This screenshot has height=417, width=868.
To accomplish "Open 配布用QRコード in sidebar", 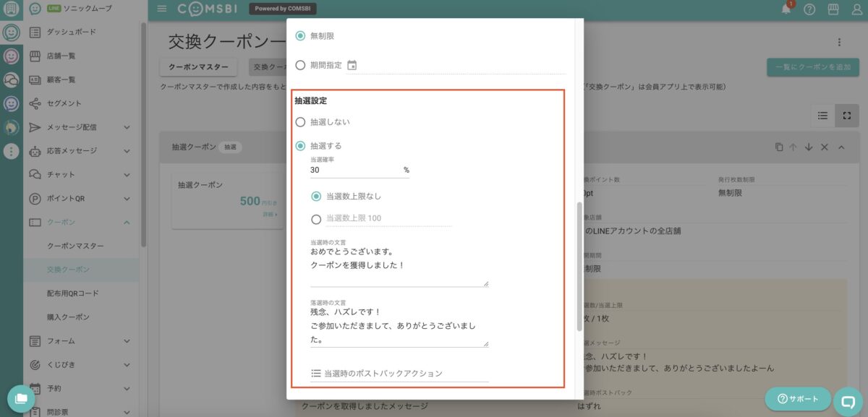I will [x=72, y=293].
